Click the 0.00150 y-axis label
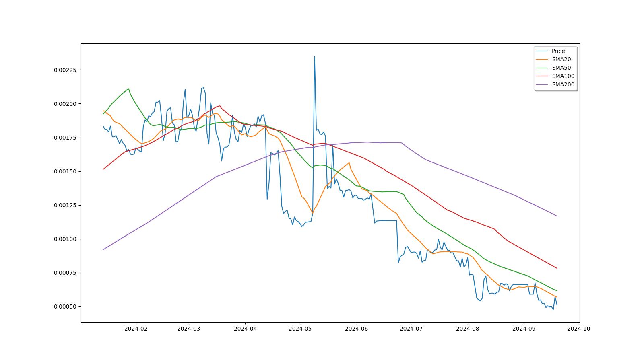The image size is (644, 362). pos(65,171)
